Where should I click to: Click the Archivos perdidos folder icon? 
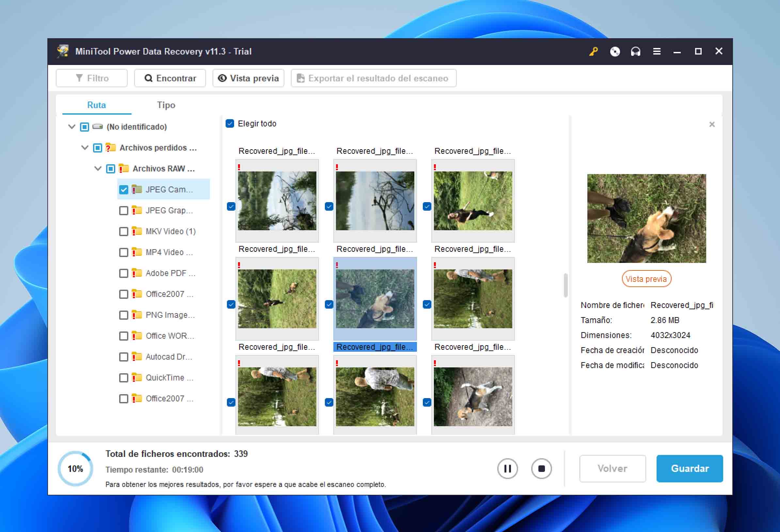coord(110,148)
